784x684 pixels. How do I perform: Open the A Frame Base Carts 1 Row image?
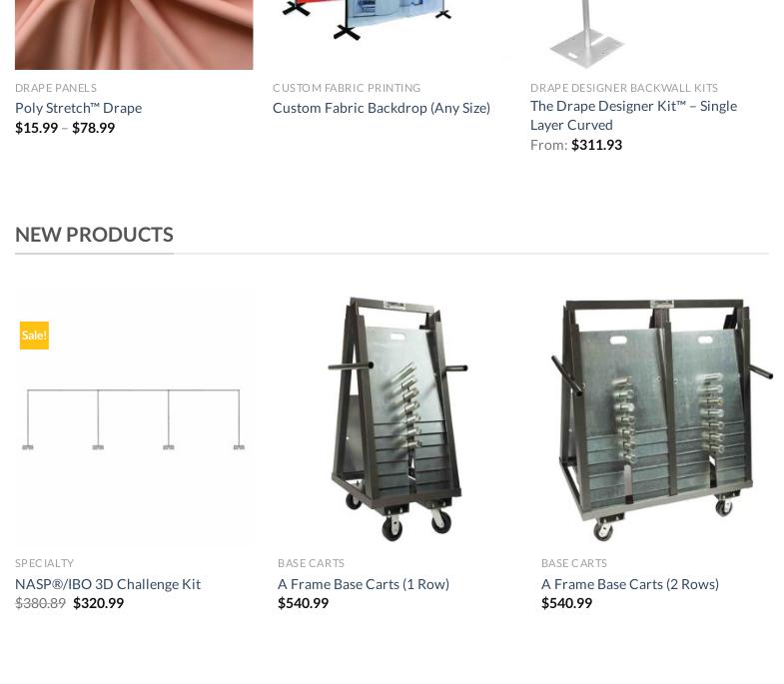397,418
